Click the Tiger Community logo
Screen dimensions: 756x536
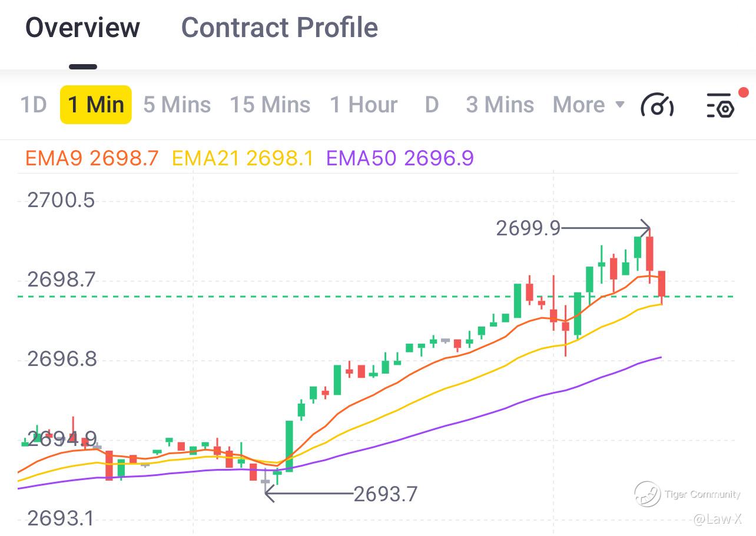(x=647, y=494)
